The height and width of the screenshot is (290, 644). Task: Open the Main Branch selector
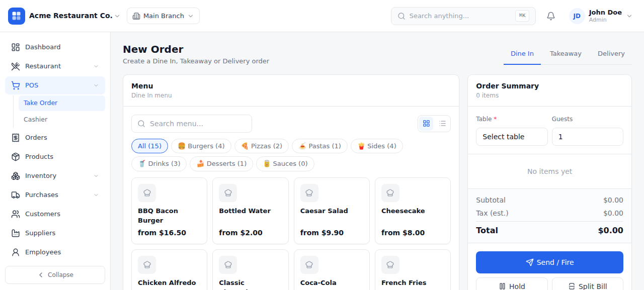point(163,16)
